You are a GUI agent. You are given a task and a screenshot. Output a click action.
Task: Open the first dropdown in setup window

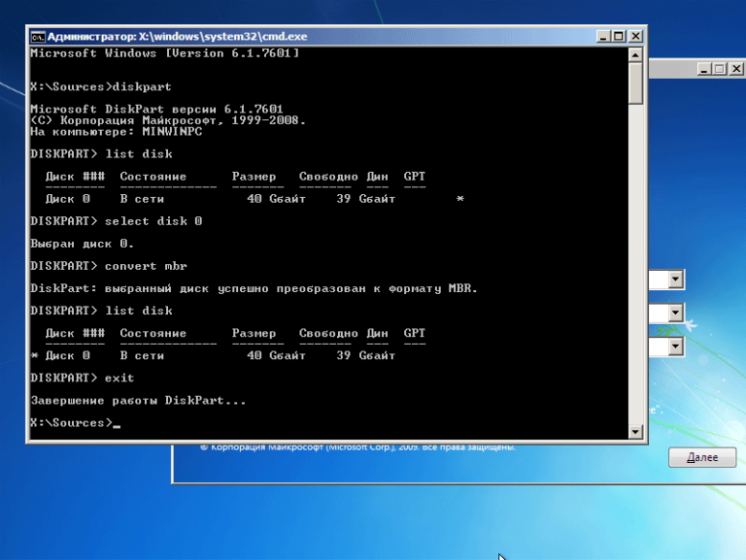pos(676,280)
